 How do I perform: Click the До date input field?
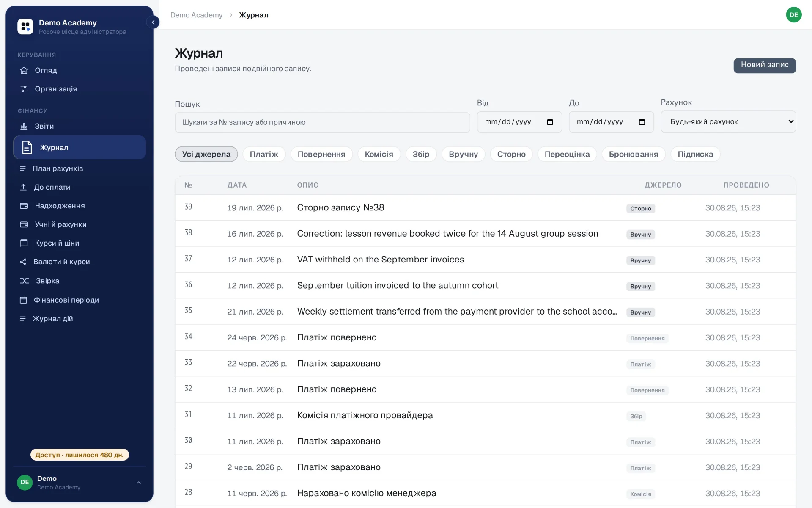click(x=611, y=122)
